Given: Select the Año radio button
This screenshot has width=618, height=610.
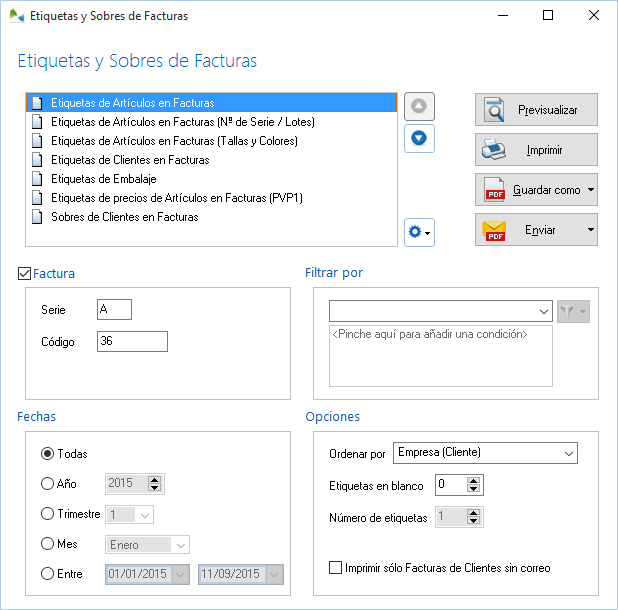Looking at the screenshot, I should [47, 484].
